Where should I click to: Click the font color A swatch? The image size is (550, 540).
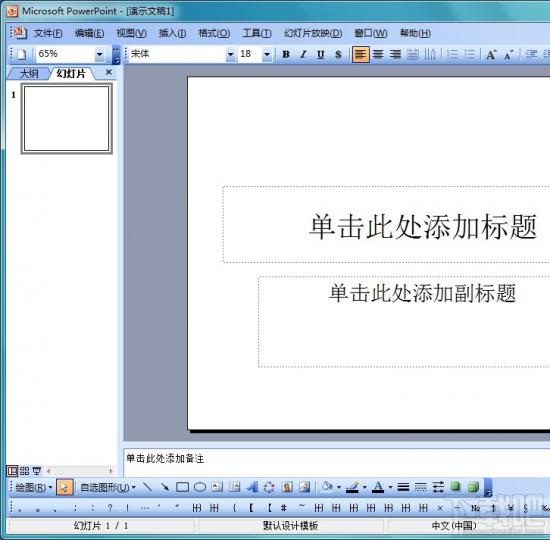tap(377, 487)
